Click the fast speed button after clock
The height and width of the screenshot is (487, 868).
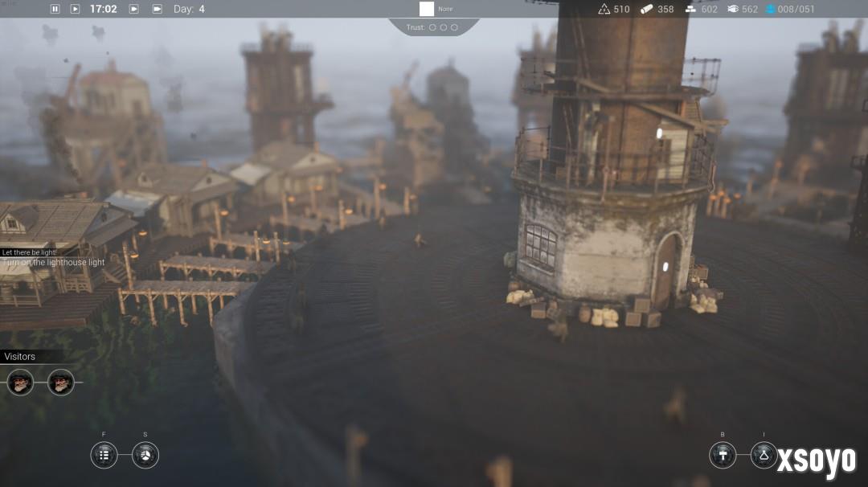pos(134,9)
